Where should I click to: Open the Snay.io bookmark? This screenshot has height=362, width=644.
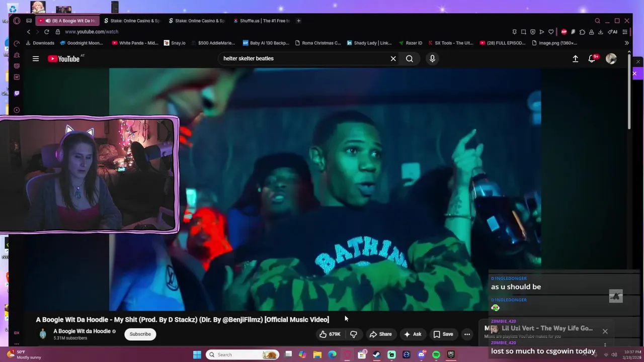click(175, 43)
